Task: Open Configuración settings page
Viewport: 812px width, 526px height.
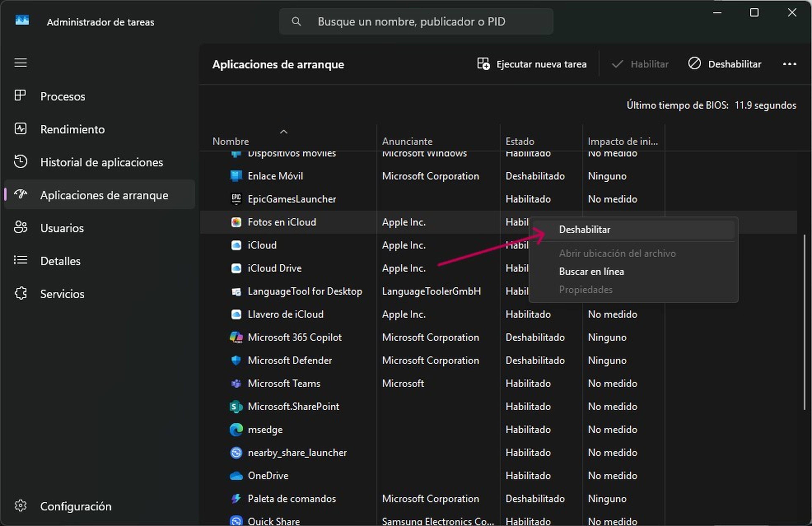Action: pyautogui.click(x=100, y=506)
